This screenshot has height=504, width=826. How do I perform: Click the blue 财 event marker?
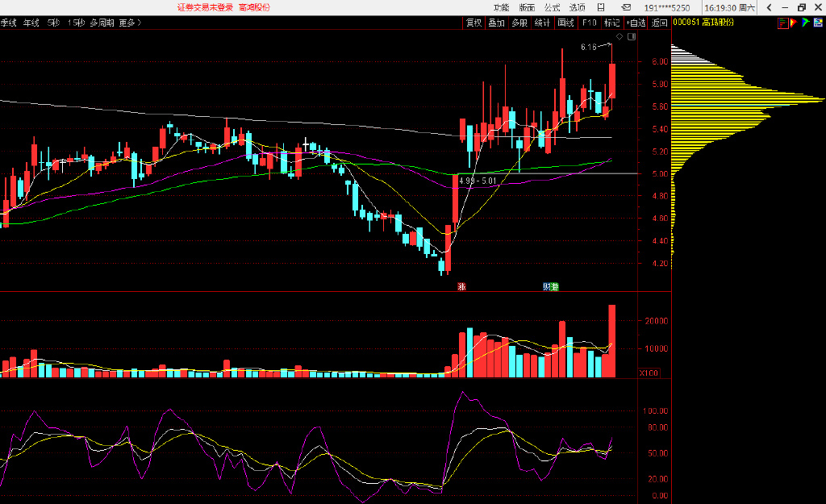547,286
